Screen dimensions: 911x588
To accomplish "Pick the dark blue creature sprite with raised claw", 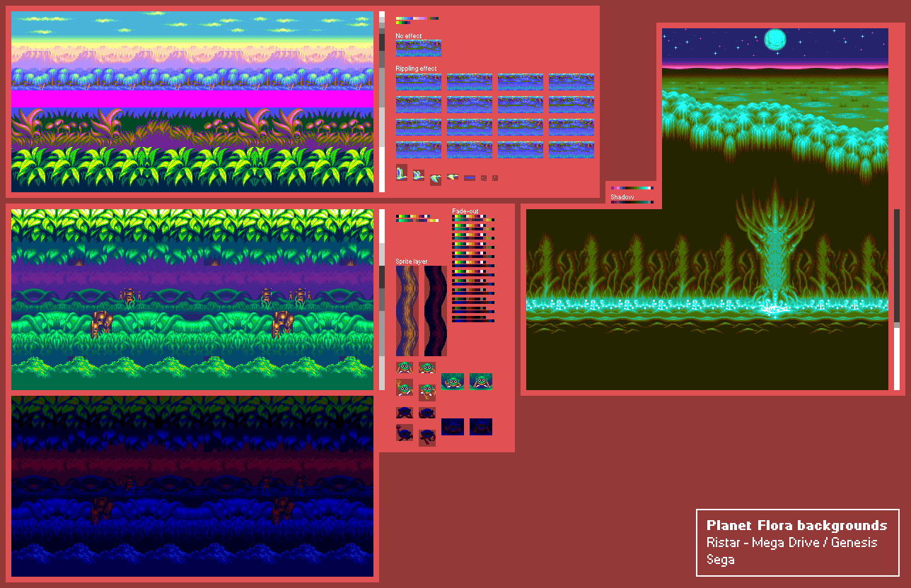I will [405, 433].
